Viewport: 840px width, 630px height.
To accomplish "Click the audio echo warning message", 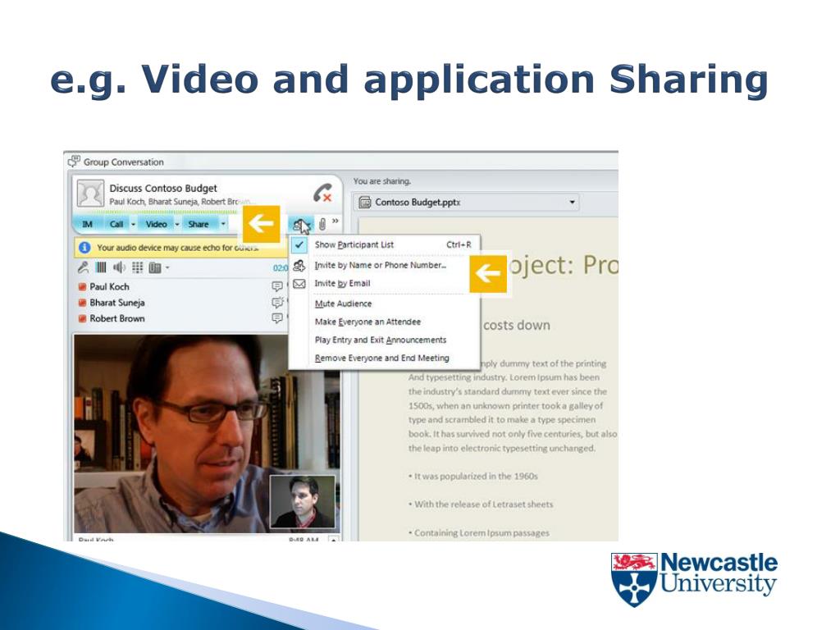I will click(x=177, y=248).
